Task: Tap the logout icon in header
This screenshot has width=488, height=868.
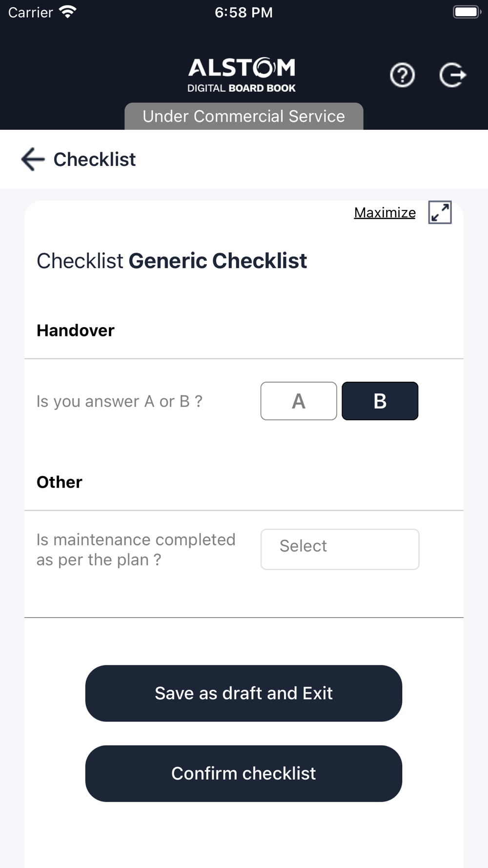Action: [452, 75]
